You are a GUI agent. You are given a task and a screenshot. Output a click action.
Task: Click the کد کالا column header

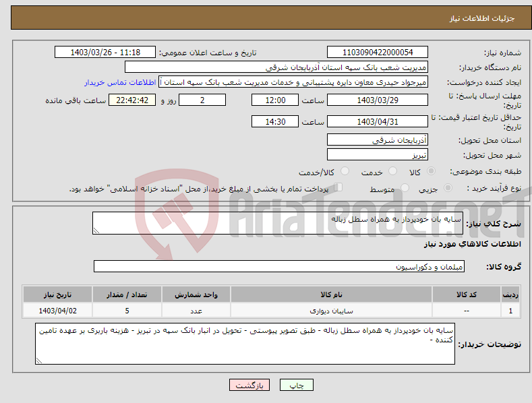[467, 294]
